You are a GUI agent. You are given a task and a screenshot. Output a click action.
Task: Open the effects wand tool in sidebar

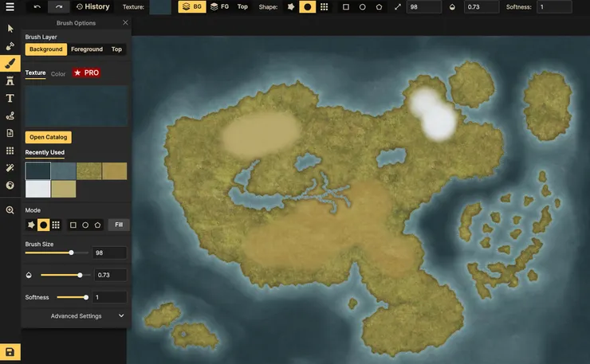10,168
